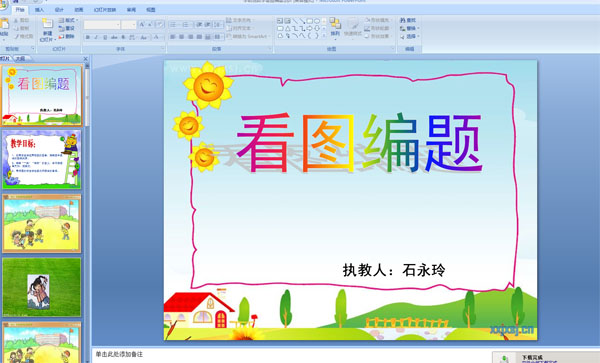Increase font size with Grow Font icon
The height and width of the screenshot is (363, 600).
click(142, 25)
